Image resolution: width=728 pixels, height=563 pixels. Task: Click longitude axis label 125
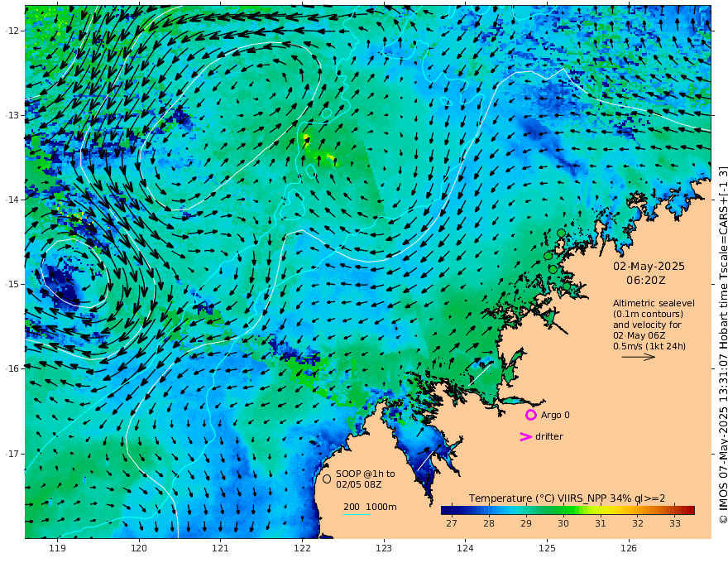pos(548,548)
